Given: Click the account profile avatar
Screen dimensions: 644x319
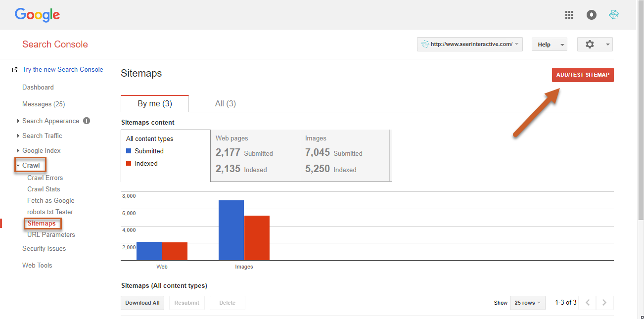Looking at the screenshot, I should tap(614, 15).
